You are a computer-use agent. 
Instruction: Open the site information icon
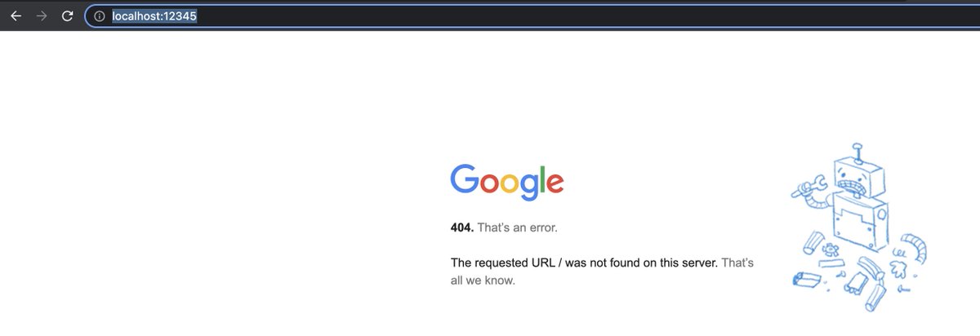coord(99,15)
